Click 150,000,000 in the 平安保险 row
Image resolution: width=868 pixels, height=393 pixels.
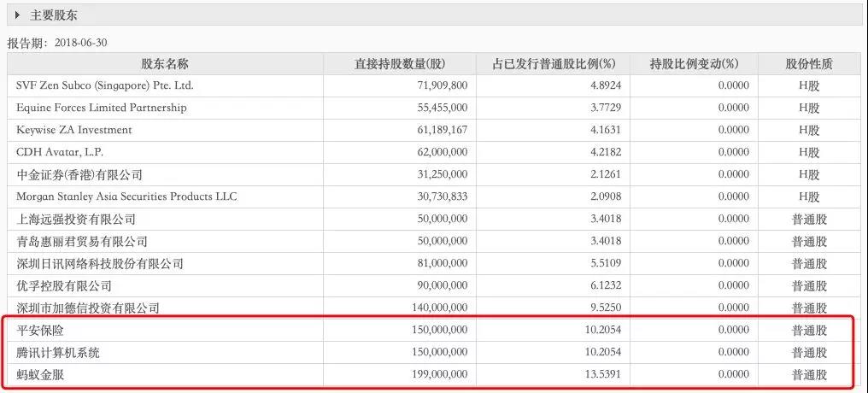[x=439, y=331]
